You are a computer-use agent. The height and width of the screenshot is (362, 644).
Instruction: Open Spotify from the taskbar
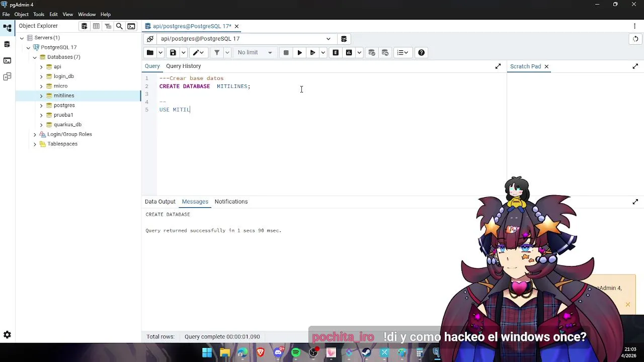pos(296,353)
